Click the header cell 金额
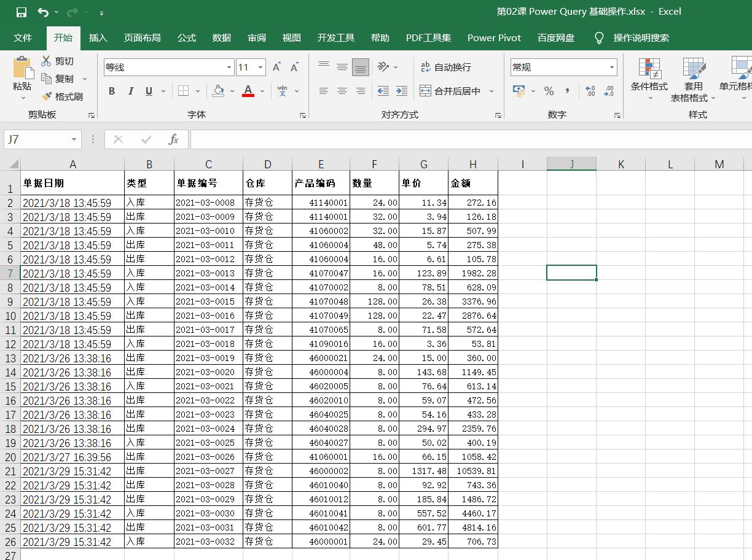Viewport: 752px width, 560px height. click(473, 183)
